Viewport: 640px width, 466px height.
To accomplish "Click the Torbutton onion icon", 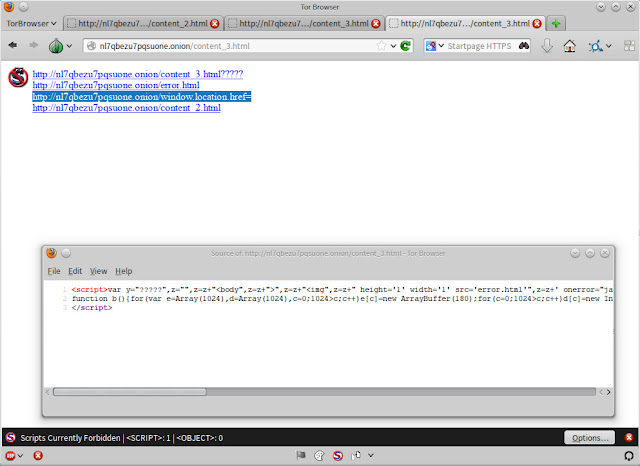I will (57, 46).
